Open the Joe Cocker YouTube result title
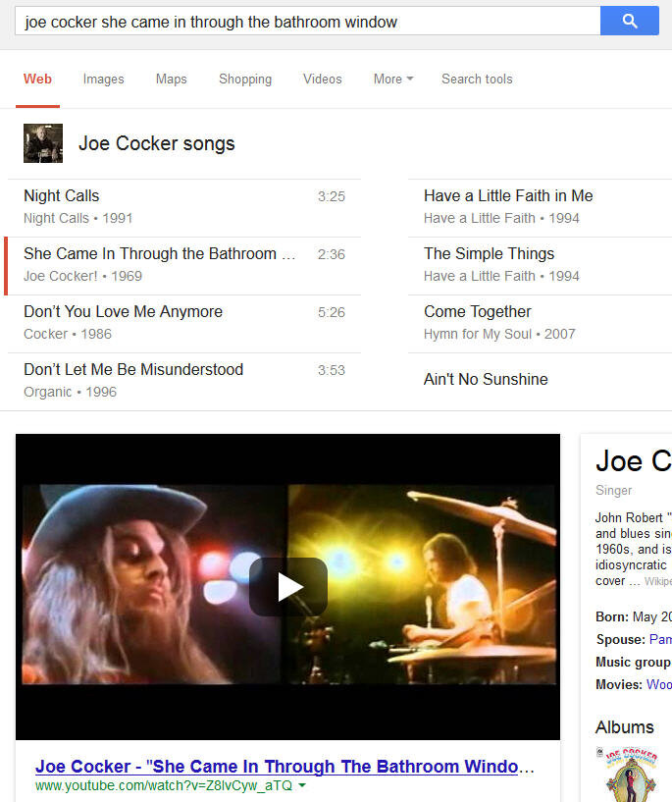The height and width of the screenshot is (802, 672). pyautogui.click(x=284, y=767)
